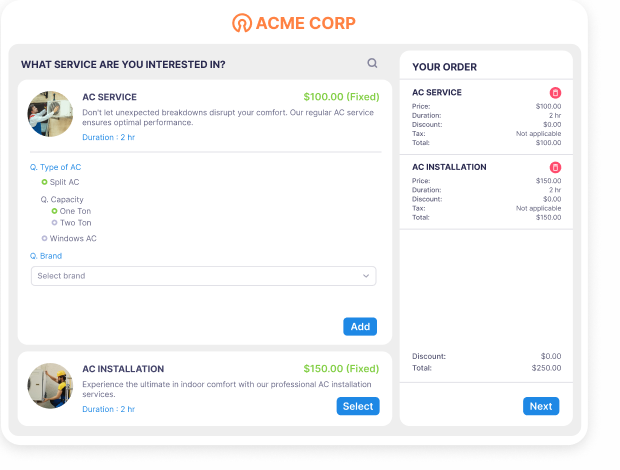Image resolution: width=620 pixels, height=470 pixels.
Task: Click the AC Service order item heading
Action: [x=437, y=93]
